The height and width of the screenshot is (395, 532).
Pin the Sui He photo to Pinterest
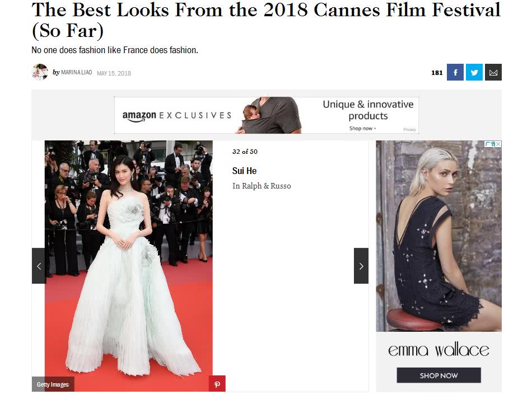pos(217,384)
